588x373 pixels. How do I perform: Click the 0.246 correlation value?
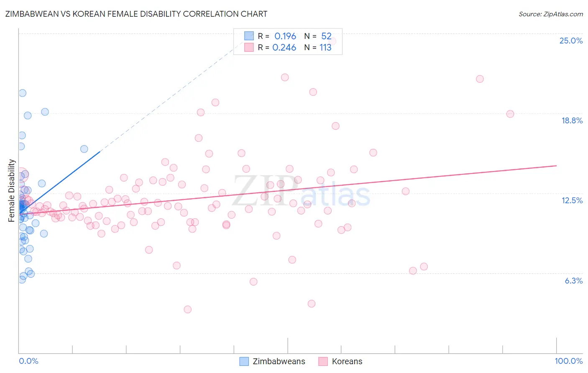click(x=284, y=47)
